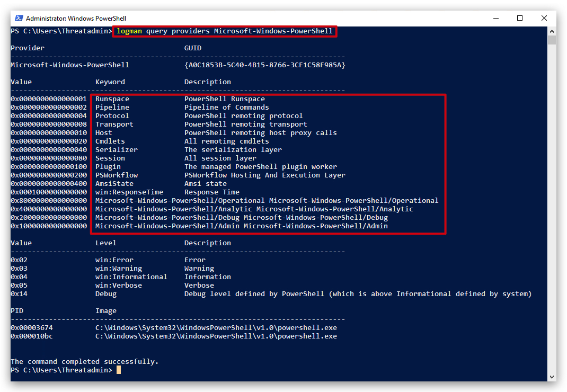Image resolution: width=567 pixels, height=392 pixels.
Task: Click the 'win:Warning' level
Action: (119, 269)
